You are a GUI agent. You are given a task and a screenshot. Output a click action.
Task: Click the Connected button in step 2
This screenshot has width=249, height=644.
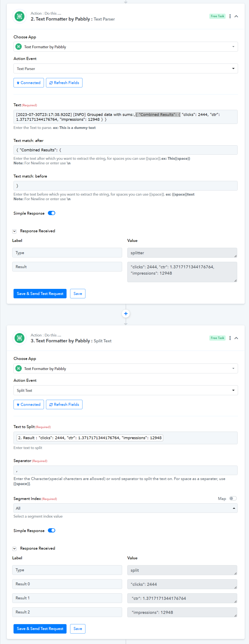pyautogui.click(x=29, y=83)
